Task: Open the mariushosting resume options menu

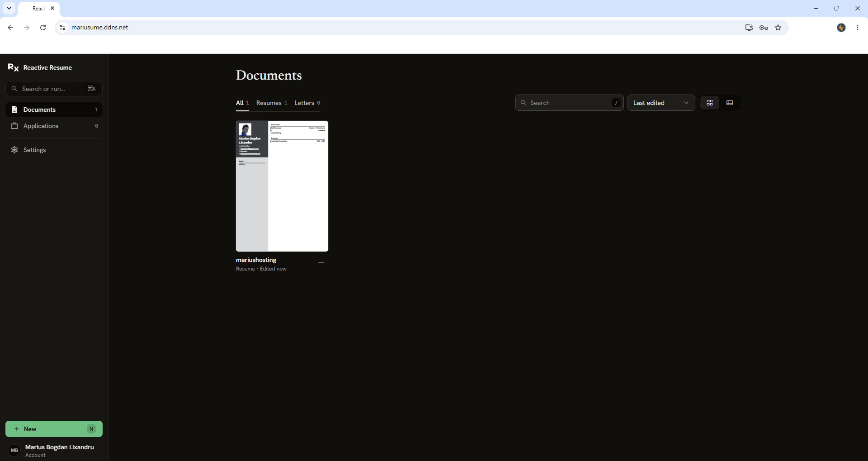Action: pyautogui.click(x=321, y=262)
